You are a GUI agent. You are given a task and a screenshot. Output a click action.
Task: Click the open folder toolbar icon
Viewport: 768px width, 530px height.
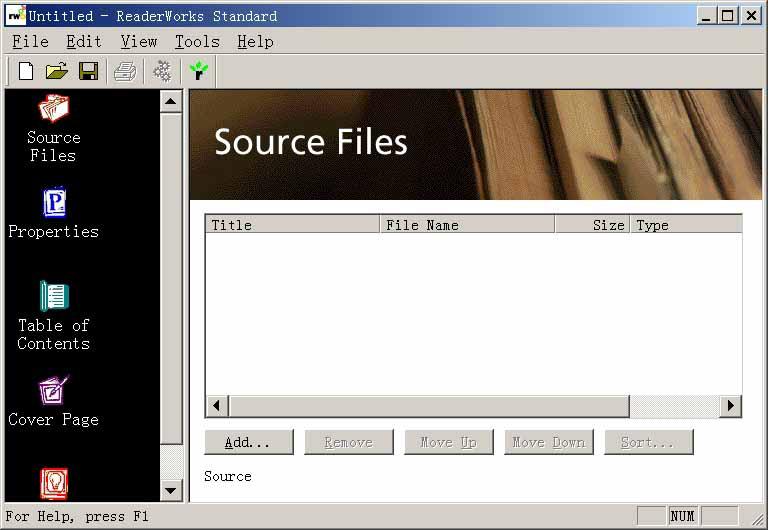pyautogui.click(x=57, y=71)
